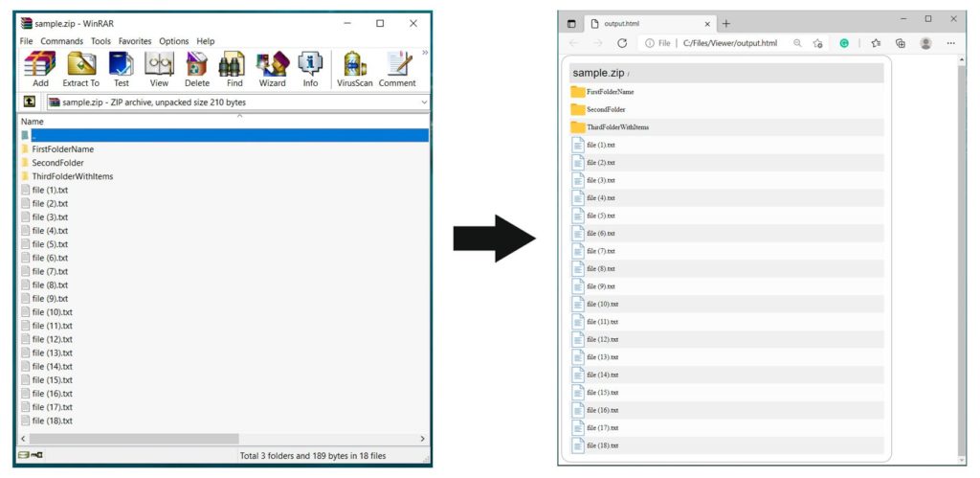Image resolution: width=980 pixels, height=478 pixels.
Task: Go up one folder level icon
Action: coord(30,102)
